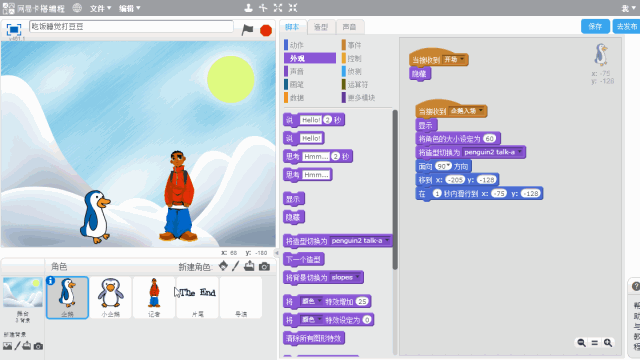The width and height of the screenshot is (640, 360).
Task: Open penguin sprite info panel
Action: [51, 280]
